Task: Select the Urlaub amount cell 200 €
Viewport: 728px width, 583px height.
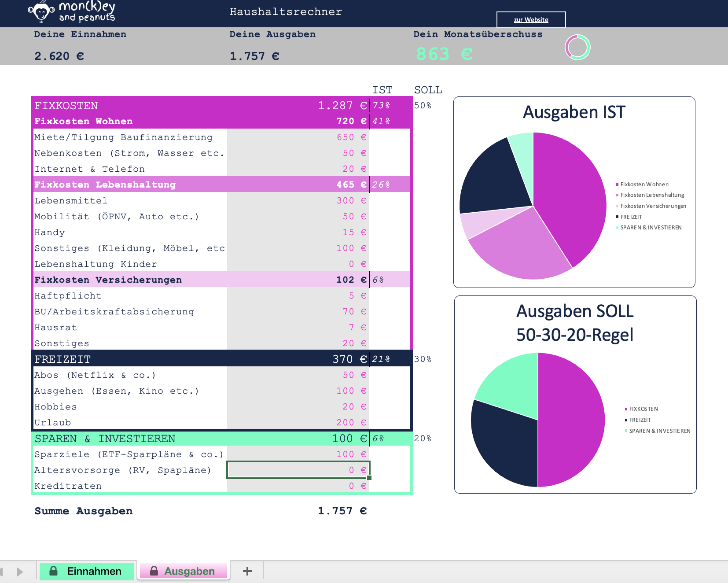Action: 298,422
